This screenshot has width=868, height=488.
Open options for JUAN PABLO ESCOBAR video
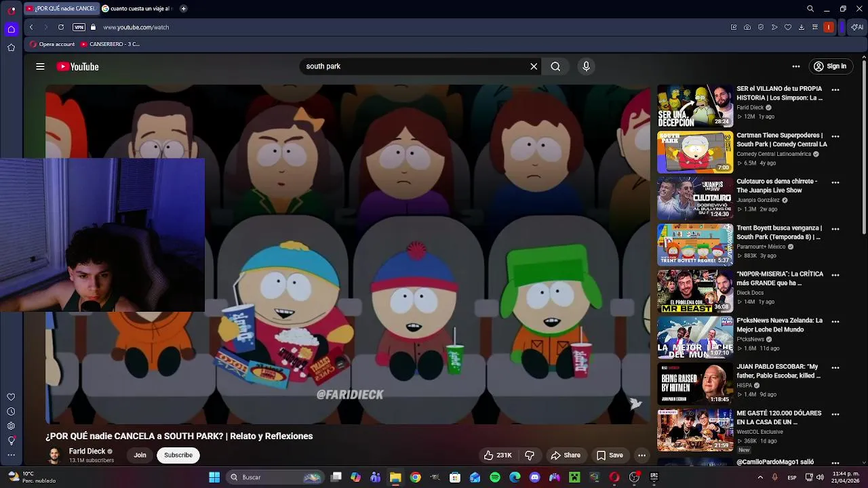coord(835,368)
